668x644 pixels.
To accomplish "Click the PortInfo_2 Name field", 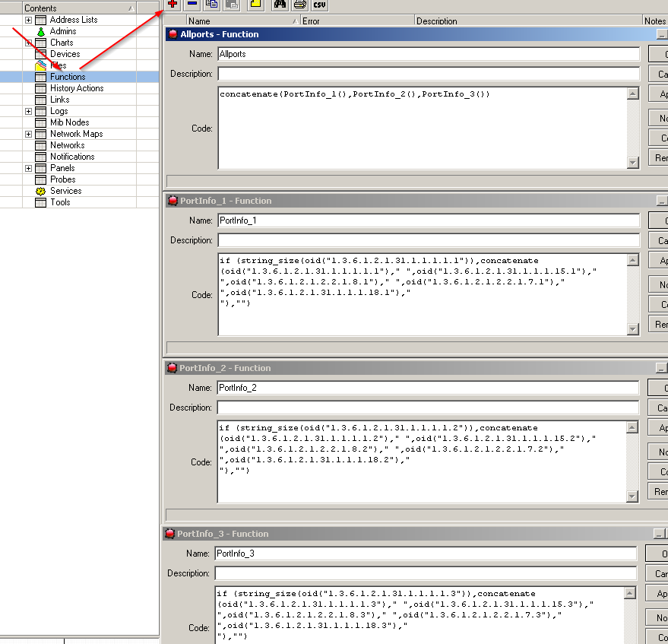I will pyautogui.click(x=428, y=388).
